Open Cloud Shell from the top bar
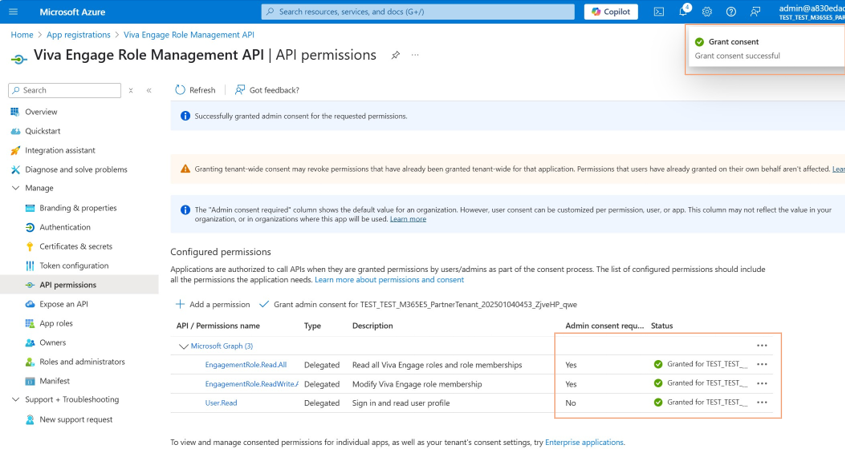845x453 pixels. 659,11
